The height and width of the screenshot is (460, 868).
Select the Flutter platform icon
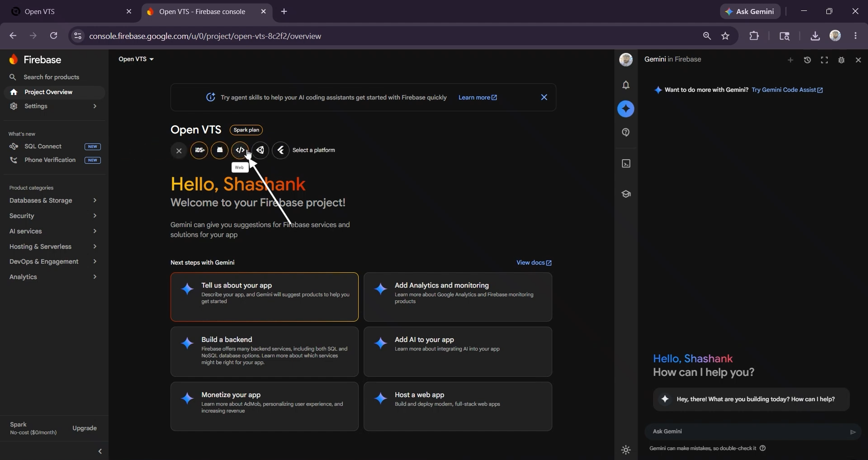coord(281,150)
